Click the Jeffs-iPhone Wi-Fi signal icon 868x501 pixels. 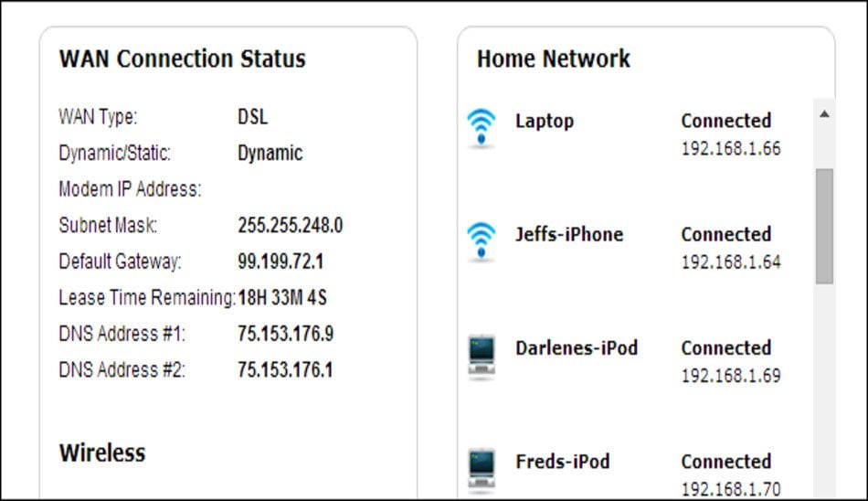tap(481, 241)
